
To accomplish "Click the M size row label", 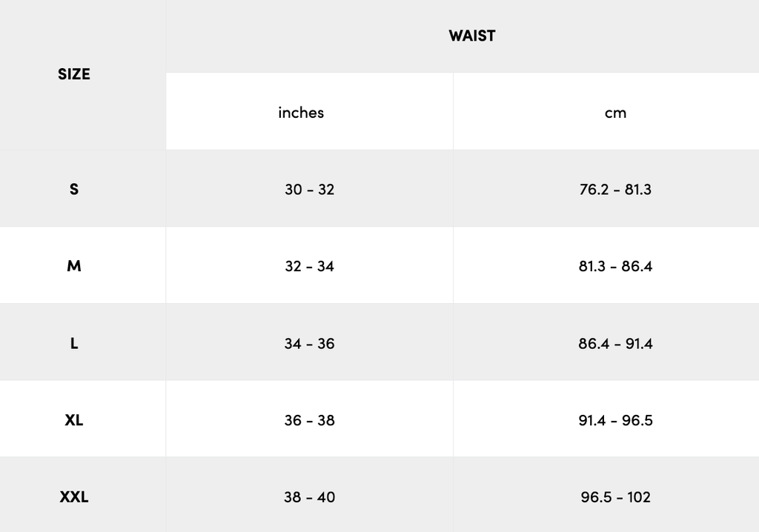I will tap(73, 266).
